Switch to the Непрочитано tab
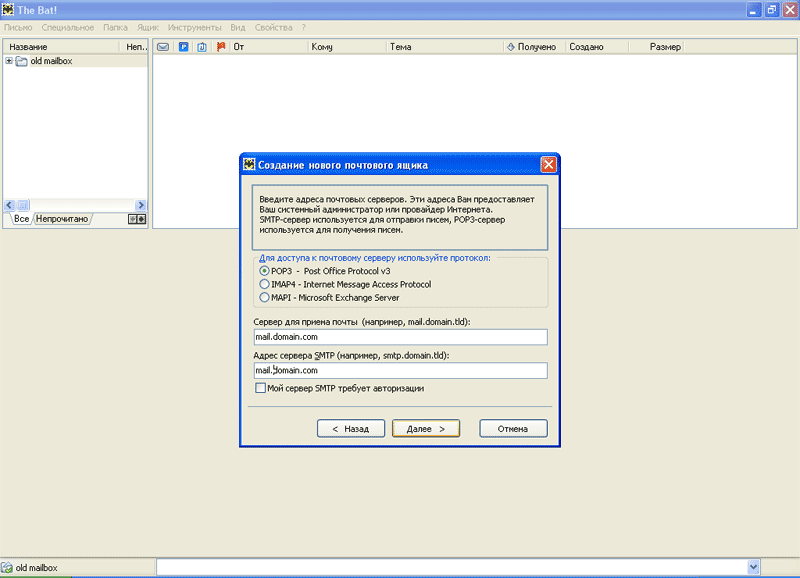This screenshot has width=800, height=578. tap(62, 219)
